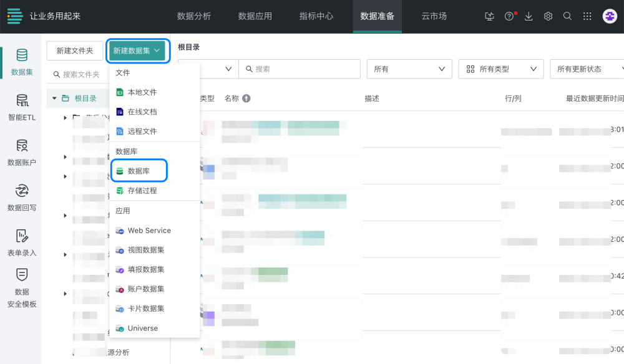Choose 填报数据集 from the menu
This screenshot has height=364, width=624.
(x=154, y=269)
